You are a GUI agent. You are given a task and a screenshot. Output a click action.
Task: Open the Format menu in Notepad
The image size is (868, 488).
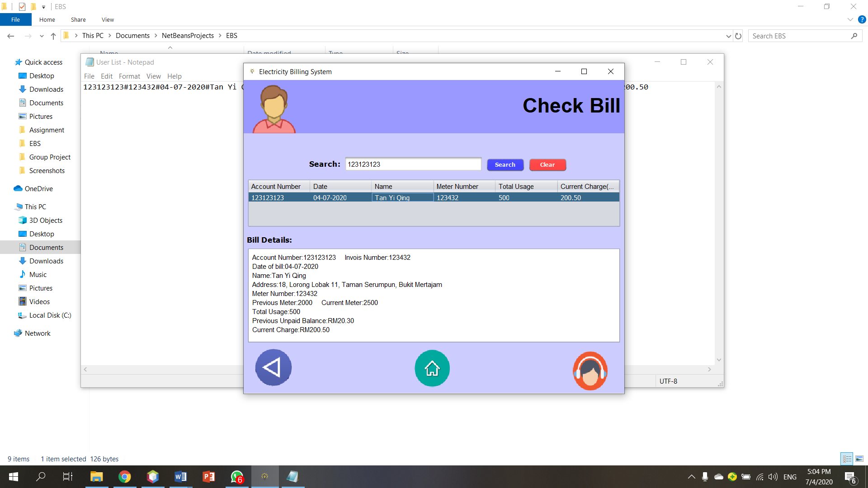pos(129,76)
